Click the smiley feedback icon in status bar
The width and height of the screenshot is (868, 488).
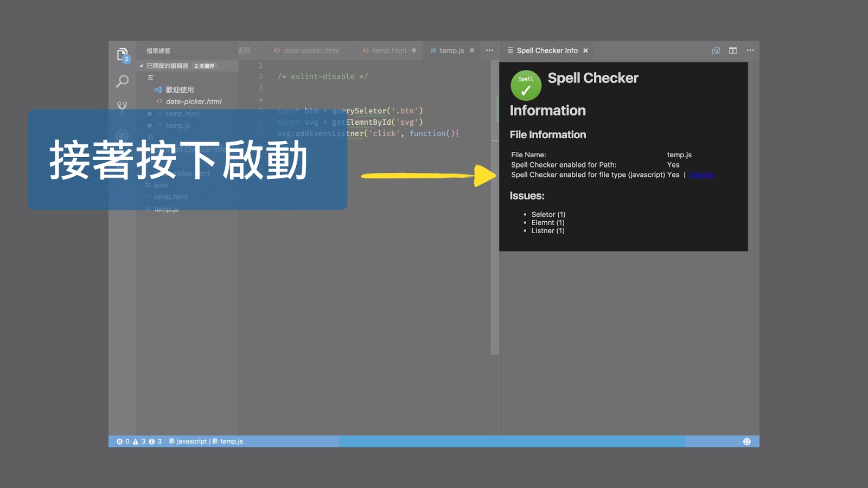(747, 441)
